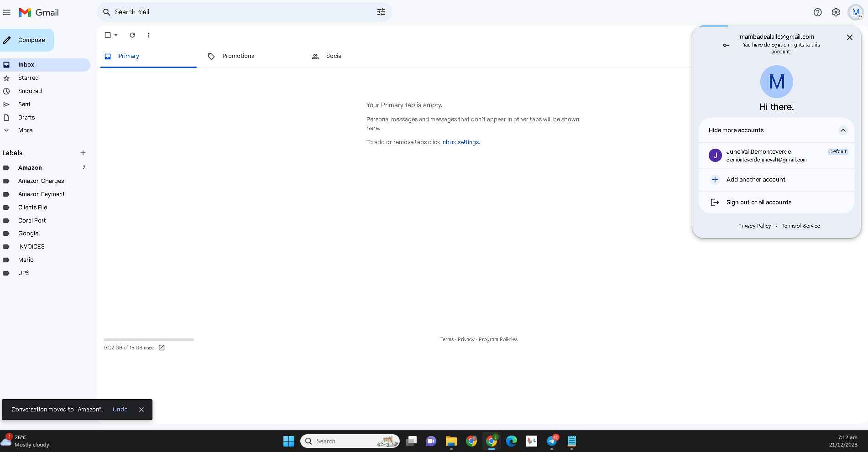868x452 pixels.
Task: Create a new label with plus icon
Action: [x=83, y=153]
